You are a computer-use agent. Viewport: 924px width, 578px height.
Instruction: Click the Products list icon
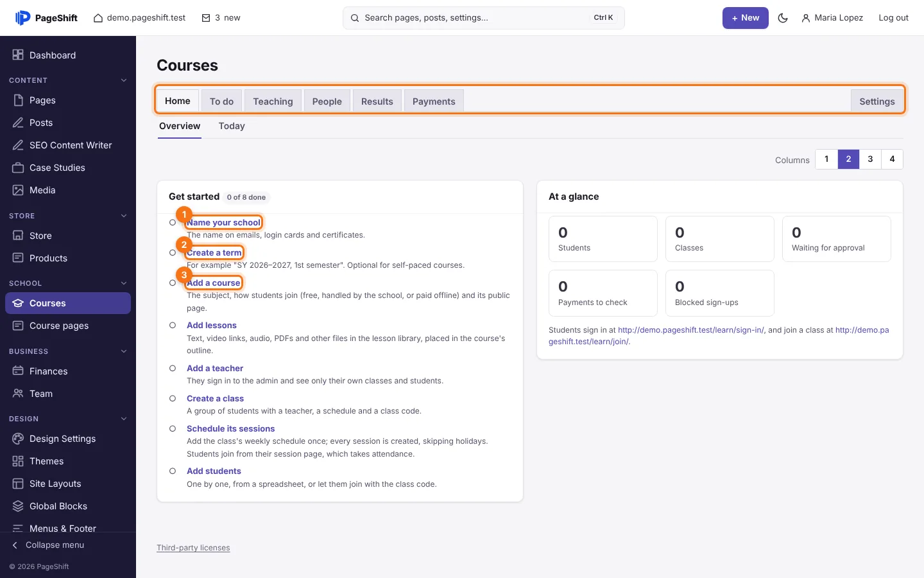18,258
